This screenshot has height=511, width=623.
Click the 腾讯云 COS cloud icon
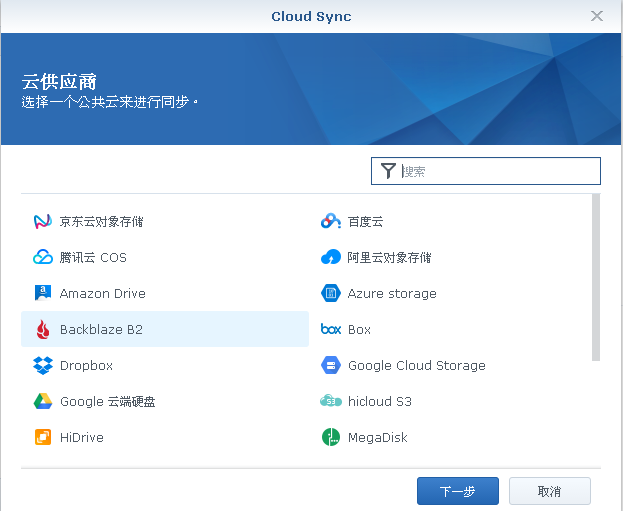point(43,257)
